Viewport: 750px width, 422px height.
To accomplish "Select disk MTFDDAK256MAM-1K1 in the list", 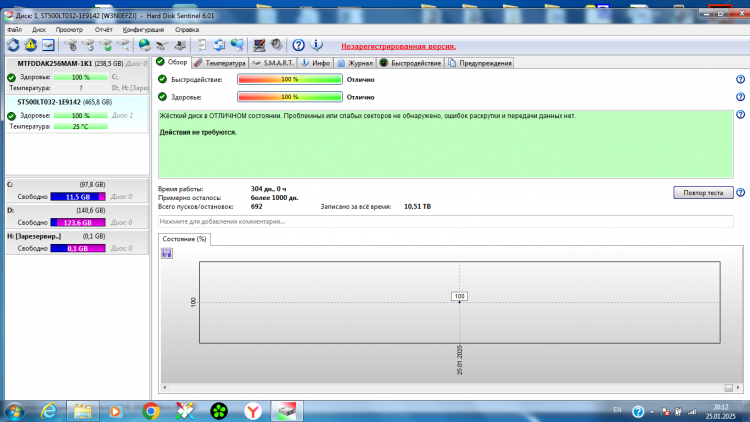I will click(77, 75).
